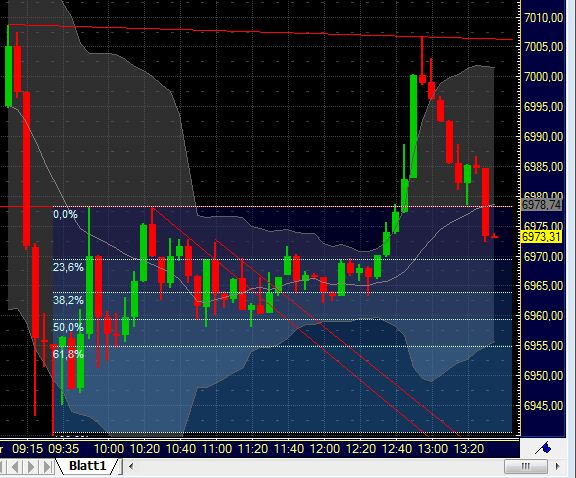The image size is (576, 478).
Task: Select the Blatt1 sheet tab
Action: coord(87,466)
